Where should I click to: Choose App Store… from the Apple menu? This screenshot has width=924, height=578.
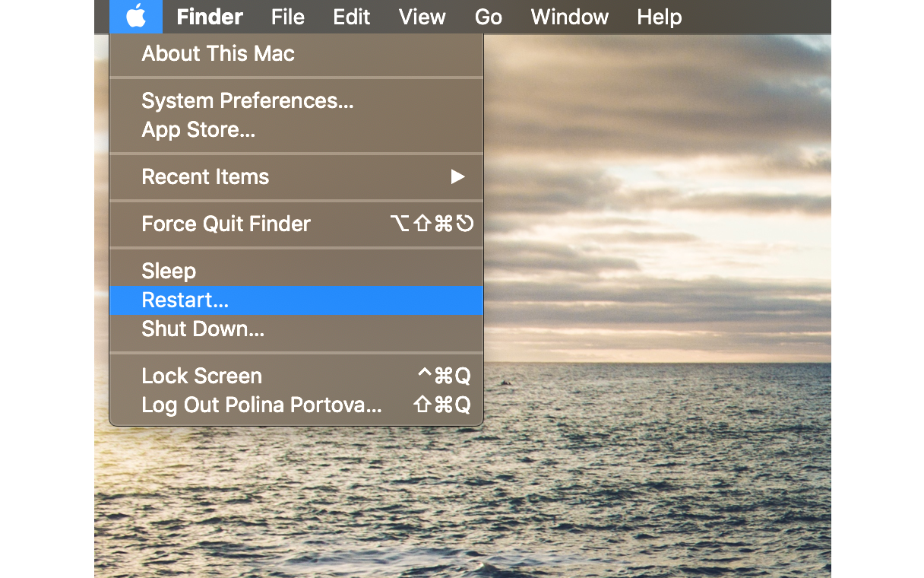(x=296, y=130)
